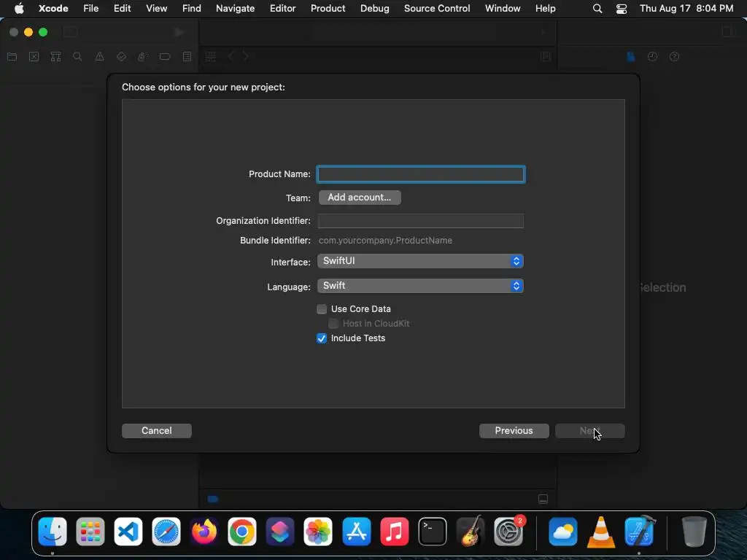Go back with the Previous button
The height and width of the screenshot is (560, 747).
[x=514, y=430]
